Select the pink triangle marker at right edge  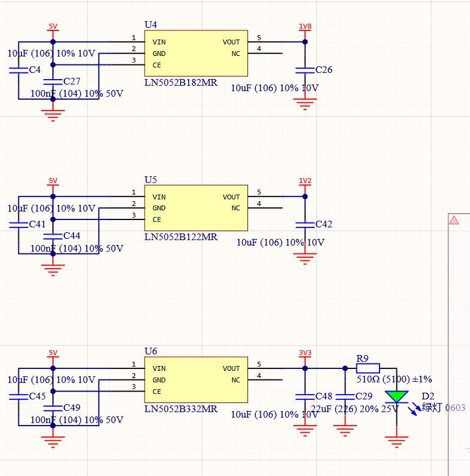[x=454, y=220]
